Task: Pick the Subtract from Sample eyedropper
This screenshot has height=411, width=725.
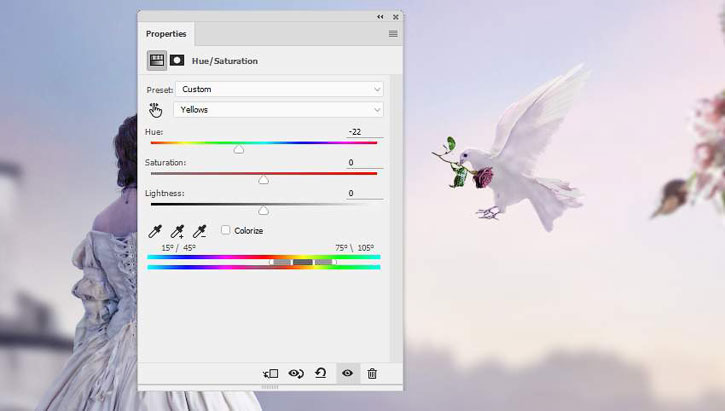Action: click(x=200, y=231)
